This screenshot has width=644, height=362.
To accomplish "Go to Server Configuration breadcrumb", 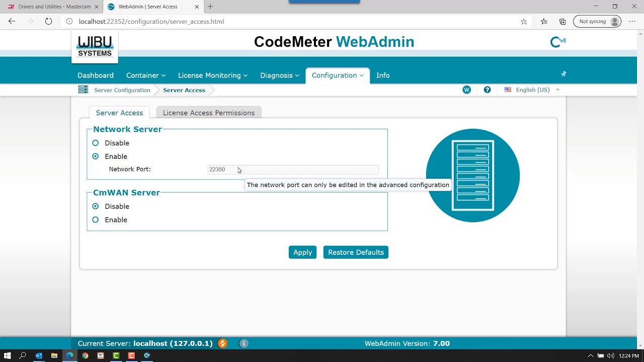I will [122, 90].
